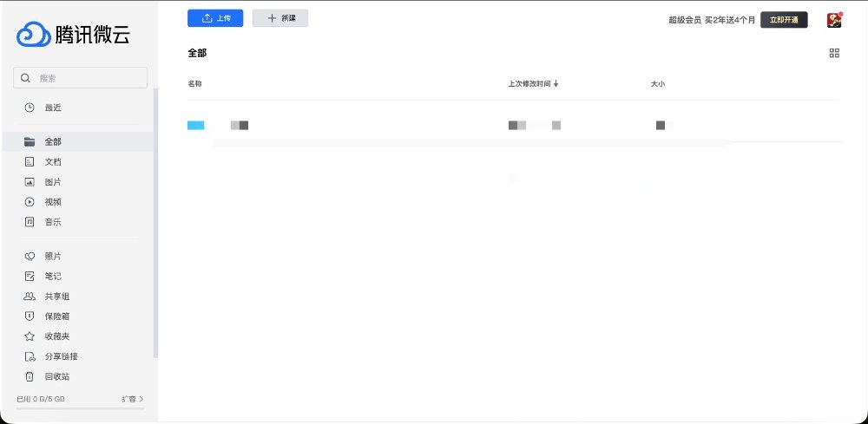The image size is (868, 424).
Task: Click the storage usage progress bar
Action: pyautogui.click(x=80, y=408)
